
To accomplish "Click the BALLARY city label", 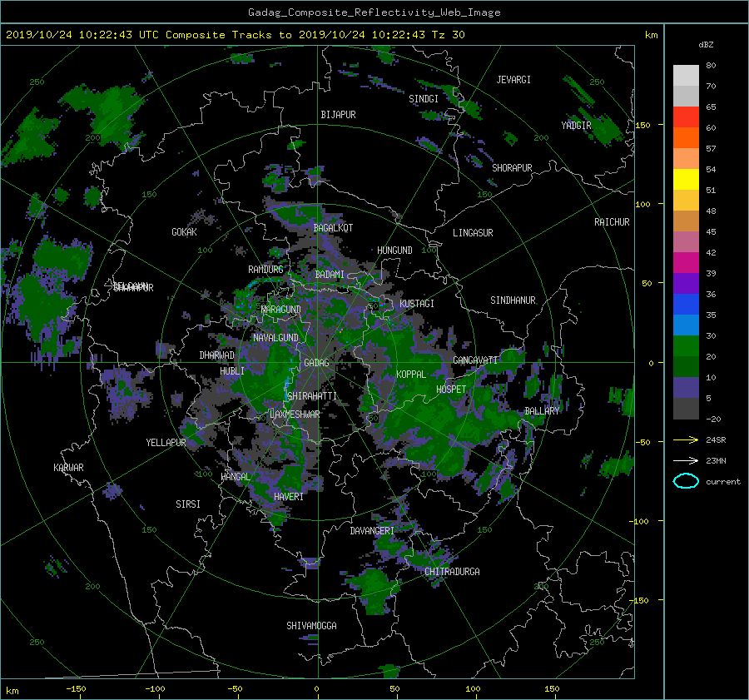I will (x=542, y=411).
